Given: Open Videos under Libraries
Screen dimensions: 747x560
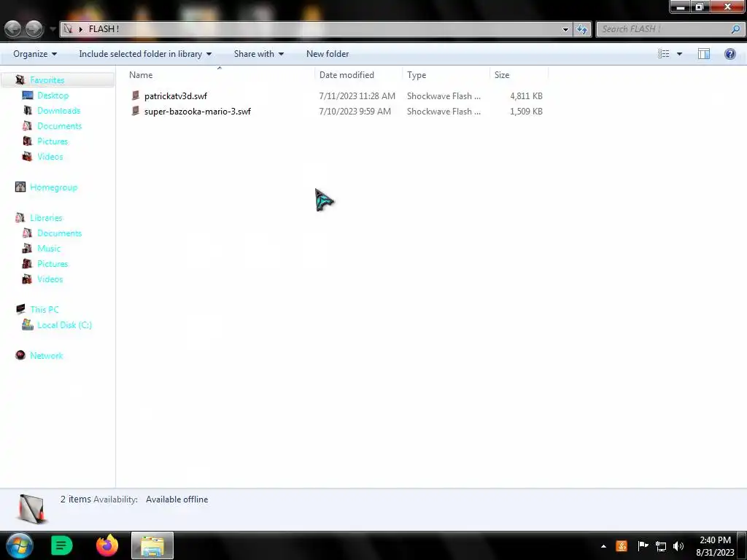Looking at the screenshot, I should pyautogui.click(x=50, y=279).
